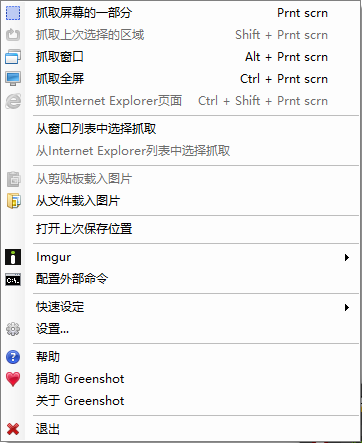
Task: Open 打开上次保存位置
Action: tap(181, 229)
